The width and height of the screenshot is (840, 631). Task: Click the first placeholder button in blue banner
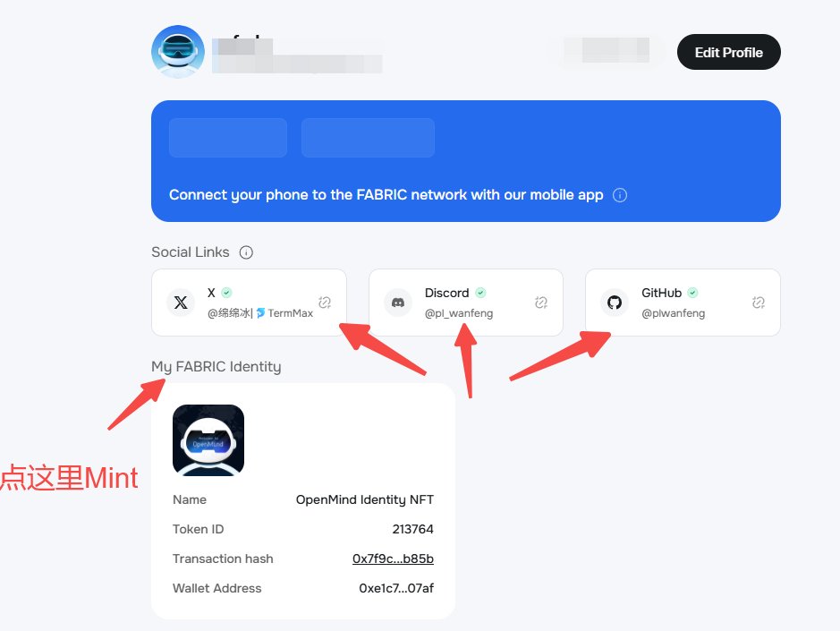(228, 138)
